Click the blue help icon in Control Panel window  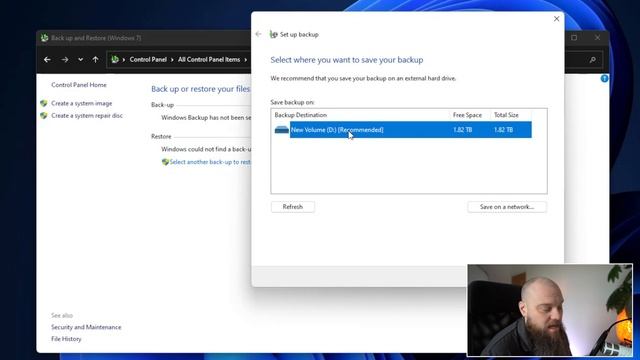tap(604, 78)
